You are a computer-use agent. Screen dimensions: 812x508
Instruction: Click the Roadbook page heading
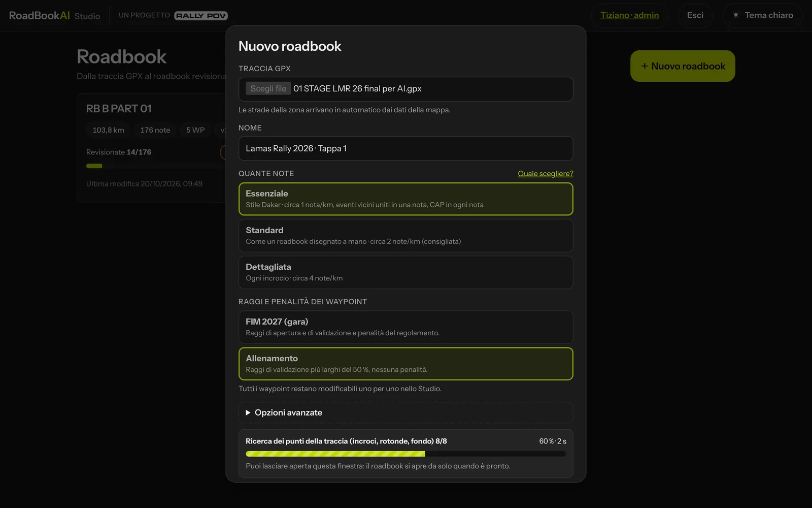coord(121,56)
